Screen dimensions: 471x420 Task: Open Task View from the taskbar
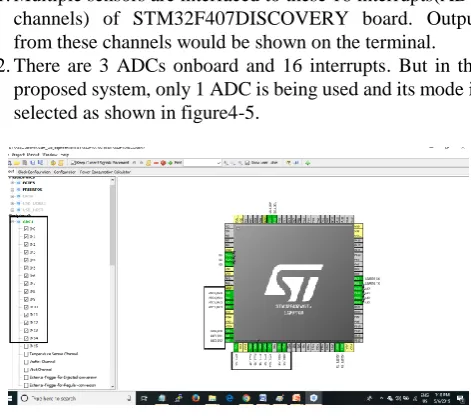pyautogui.click(x=144, y=398)
